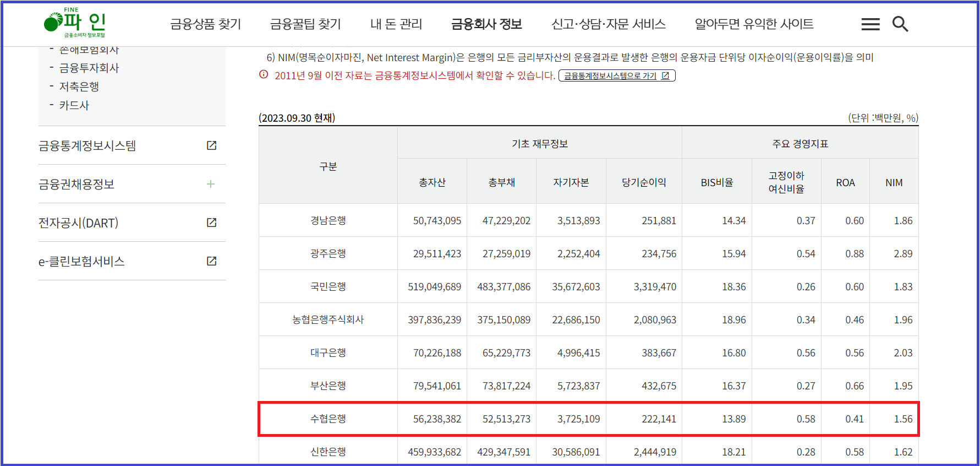Click 대구은행 equity value 4,996,415
The width and height of the screenshot is (980, 466).
click(x=578, y=353)
